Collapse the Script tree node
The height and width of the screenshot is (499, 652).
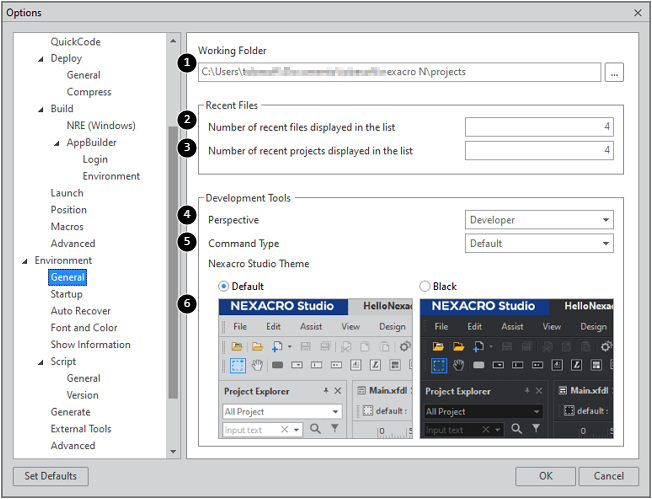(41, 362)
